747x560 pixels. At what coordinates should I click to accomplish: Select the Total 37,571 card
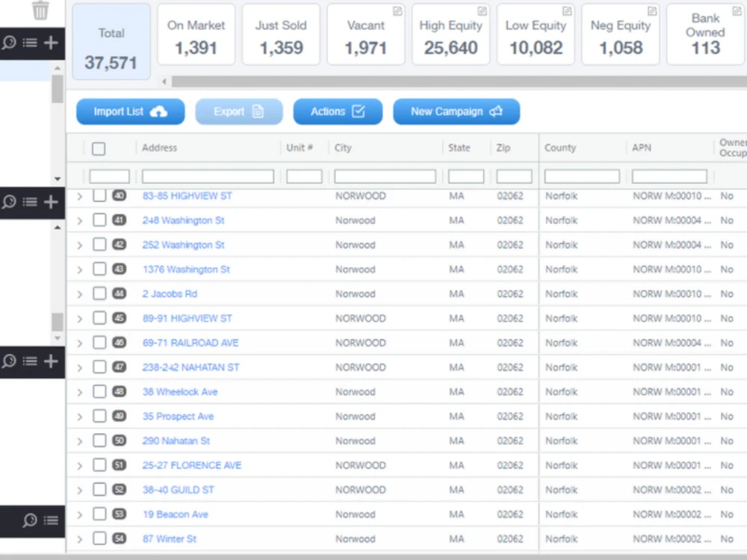[x=111, y=42]
